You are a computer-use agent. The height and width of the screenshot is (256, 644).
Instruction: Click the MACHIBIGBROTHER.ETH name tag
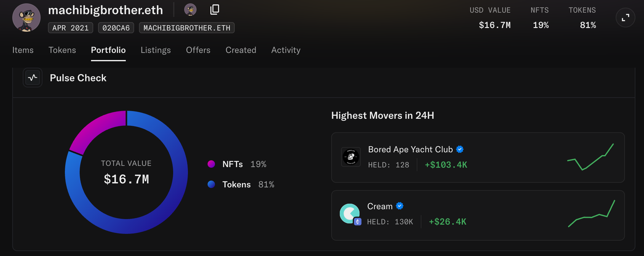pyautogui.click(x=187, y=28)
